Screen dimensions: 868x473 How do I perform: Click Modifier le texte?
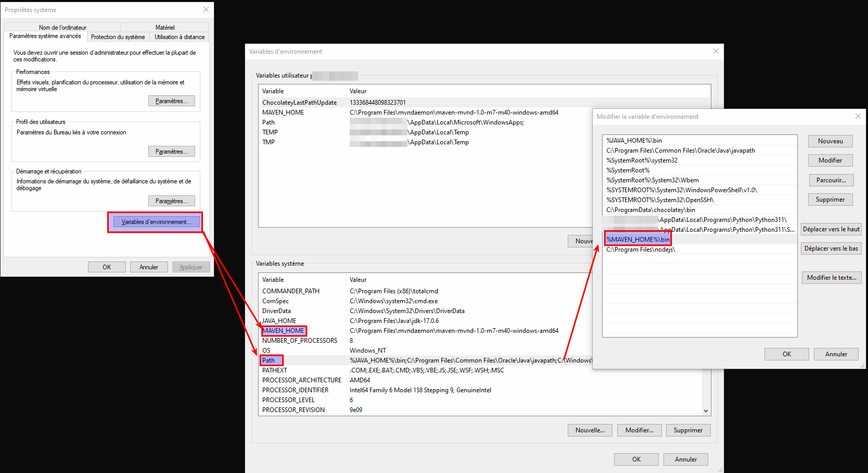point(831,277)
